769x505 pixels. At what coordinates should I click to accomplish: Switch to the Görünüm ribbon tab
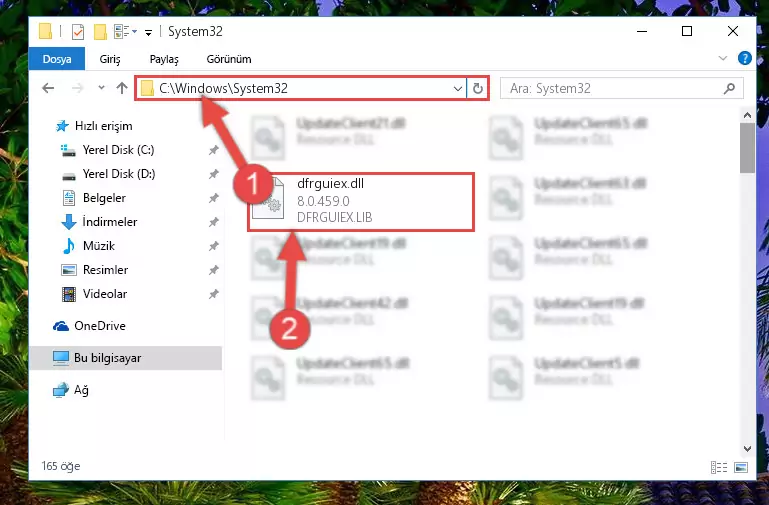[229, 59]
